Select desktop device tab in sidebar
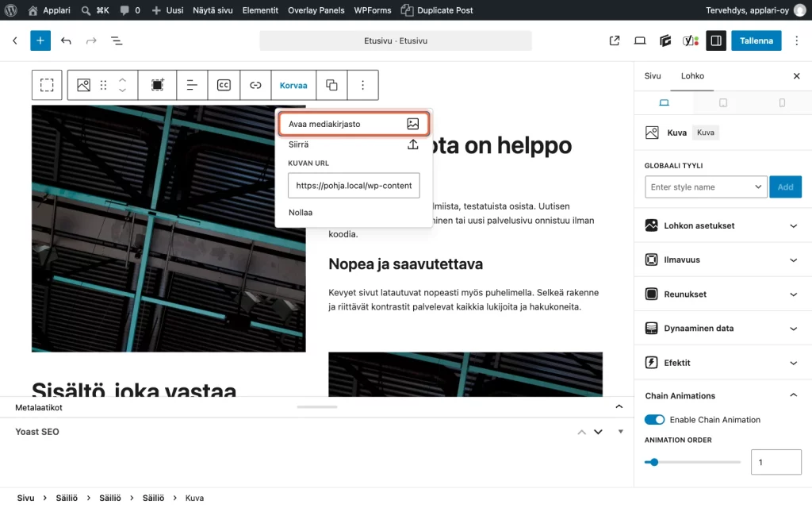The image size is (812, 508). [664, 102]
